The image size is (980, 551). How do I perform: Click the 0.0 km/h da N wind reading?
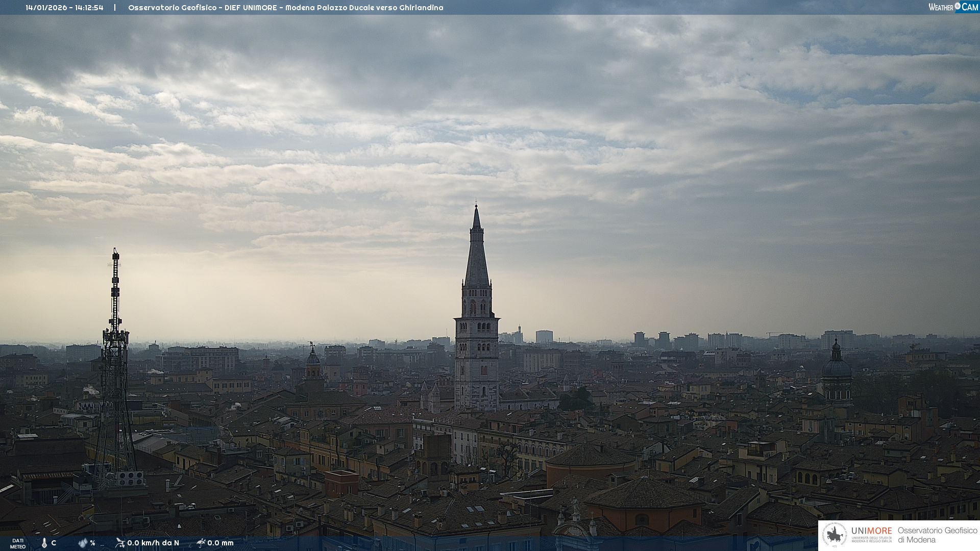pyautogui.click(x=153, y=543)
